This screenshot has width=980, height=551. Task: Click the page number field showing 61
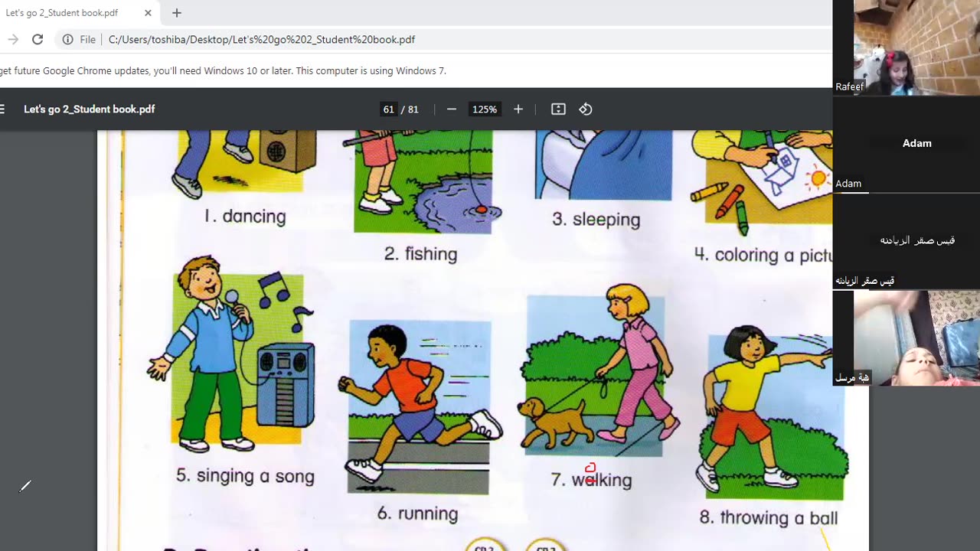(389, 109)
